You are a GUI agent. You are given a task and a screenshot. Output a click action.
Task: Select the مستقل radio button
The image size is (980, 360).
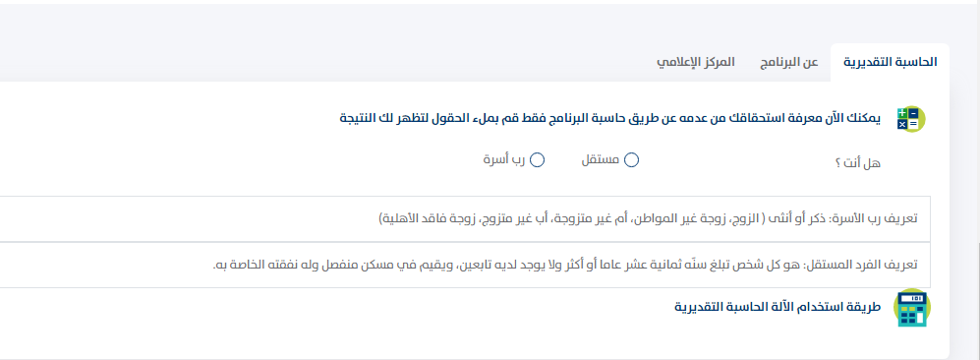pos(631,160)
